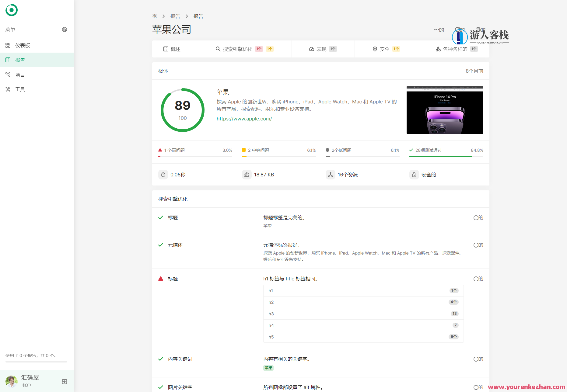Expand the h1 headings row
The height and width of the screenshot is (392, 567).
click(x=363, y=290)
